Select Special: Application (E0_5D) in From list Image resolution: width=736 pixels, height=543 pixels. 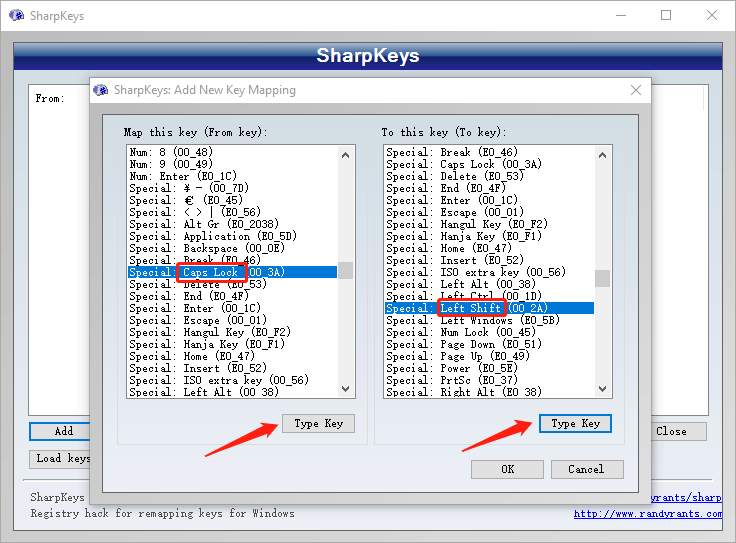pyautogui.click(x=232, y=236)
